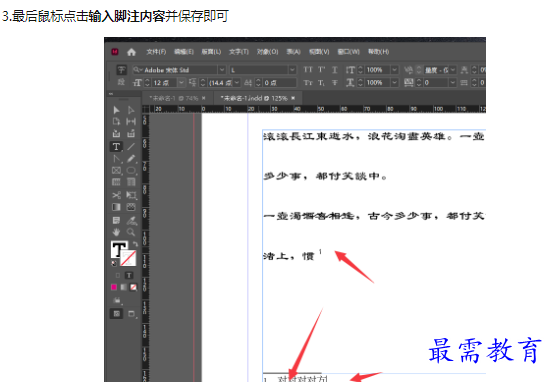Open the 12 点 font size dropdown

(x=181, y=83)
